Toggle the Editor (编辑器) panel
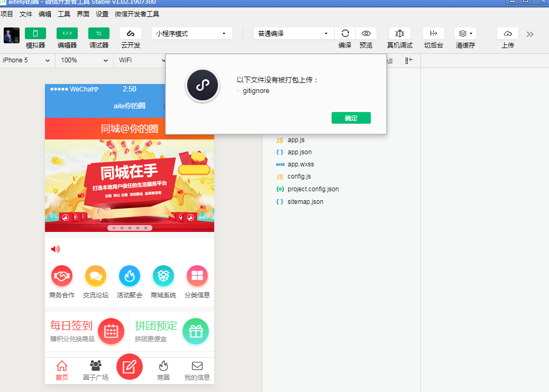The width and height of the screenshot is (549, 392). pyautogui.click(x=67, y=33)
